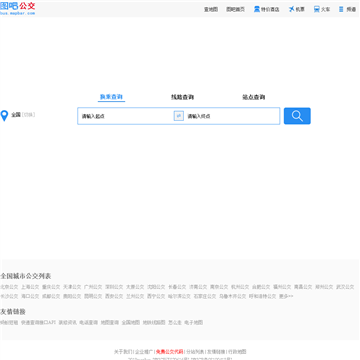This screenshot has height=360, width=360.
Task: Open the 频道 menu text
Action: pos(351,9)
